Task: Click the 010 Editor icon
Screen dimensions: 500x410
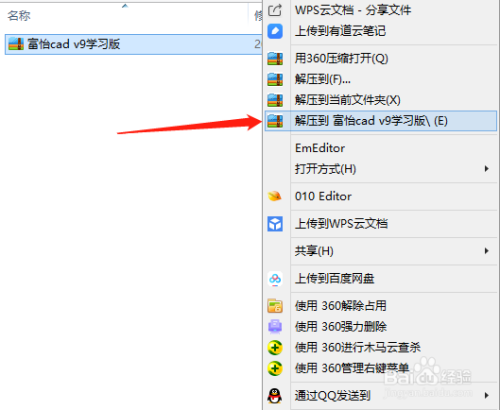Action: click(275, 196)
